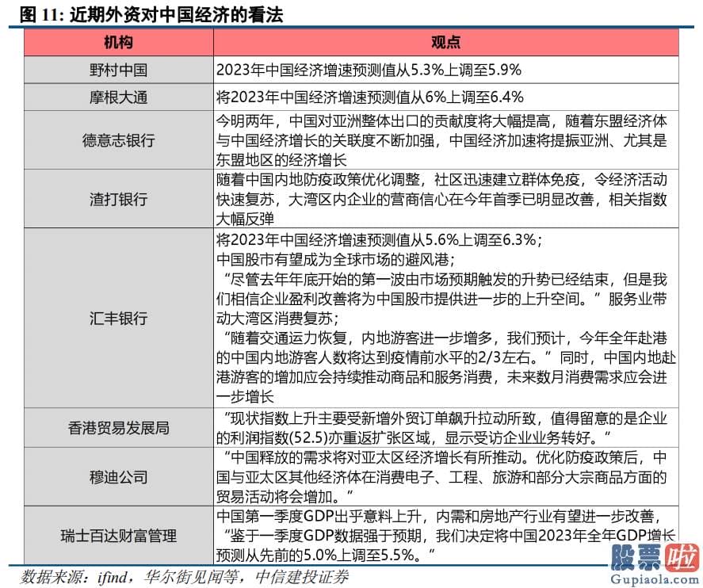Click the line starting '“中国释放的需求将对亚太区'
Image resolution: width=703 pixels, height=588 pixels.
[x=445, y=457]
